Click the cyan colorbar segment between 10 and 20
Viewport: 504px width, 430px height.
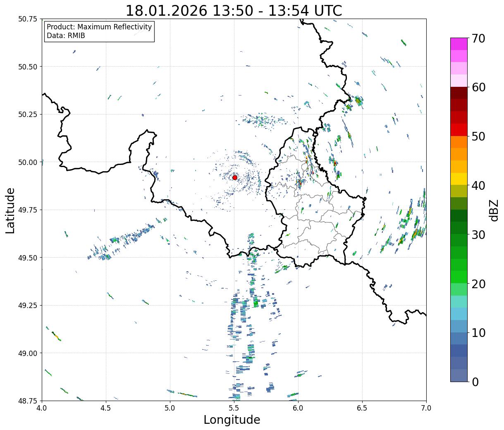(x=459, y=314)
